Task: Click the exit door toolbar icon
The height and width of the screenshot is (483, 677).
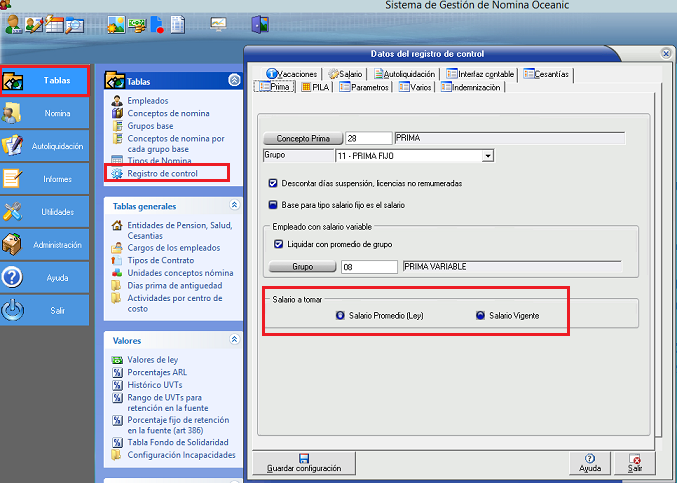Action: tap(259, 24)
